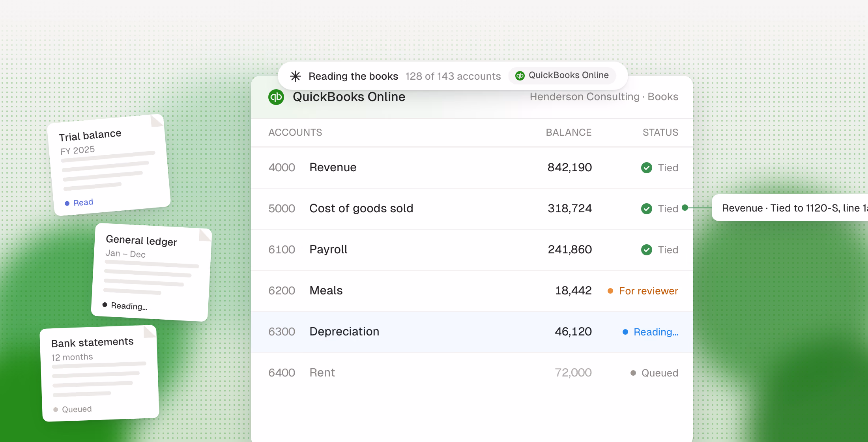Click the STATUS column header

click(660, 133)
